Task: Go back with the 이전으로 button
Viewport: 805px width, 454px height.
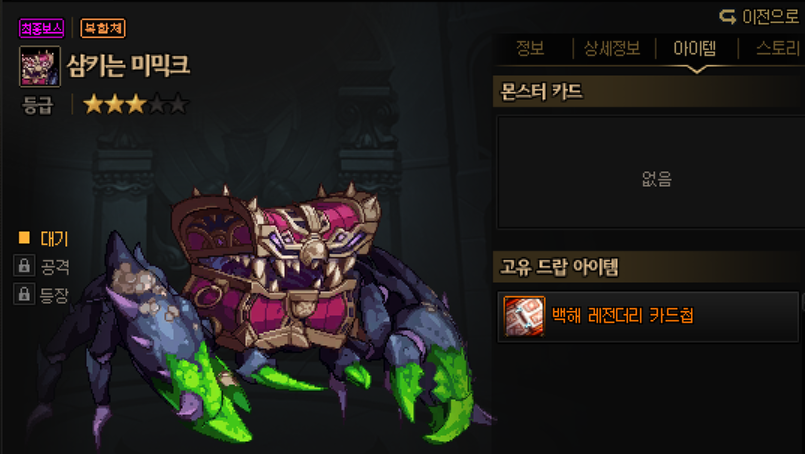Action: click(x=759, y=17)
